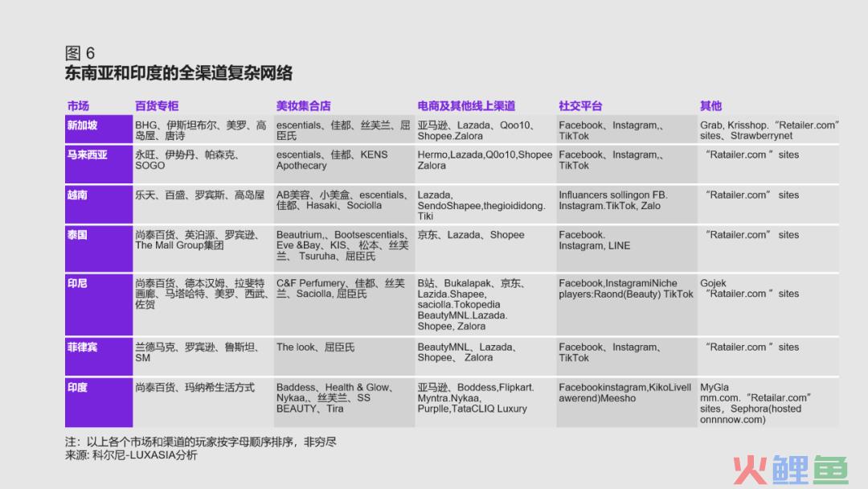Click the "其他" column header
Image resolution: width=868 pixels, height=489 pixels.
[x=710, y=106]
